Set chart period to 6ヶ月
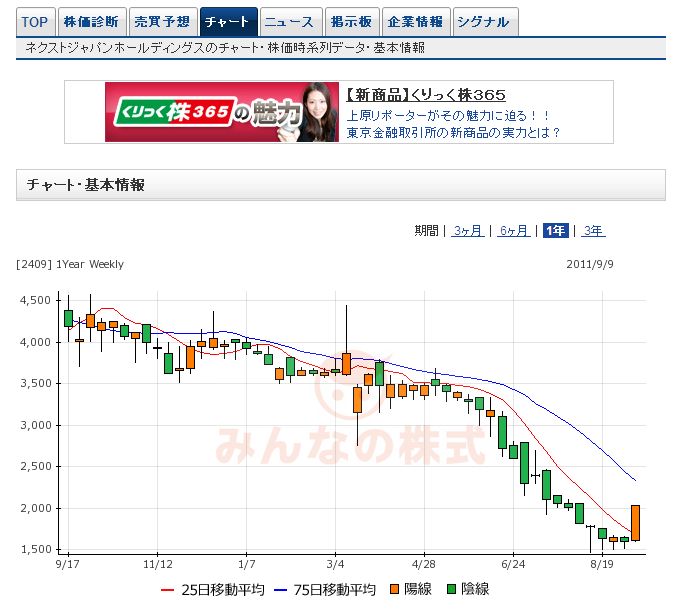674x612 pixels. click(513, 231)
